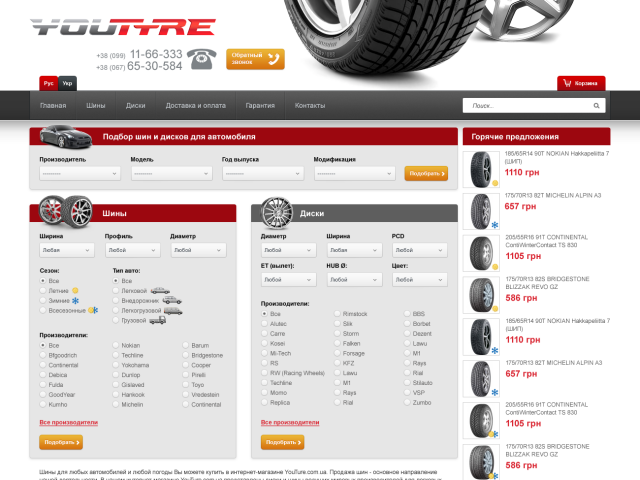Click the winter snowflake icon next to Зимние
The width and height of the screenshot is (640, 480).
pos(76,301)
